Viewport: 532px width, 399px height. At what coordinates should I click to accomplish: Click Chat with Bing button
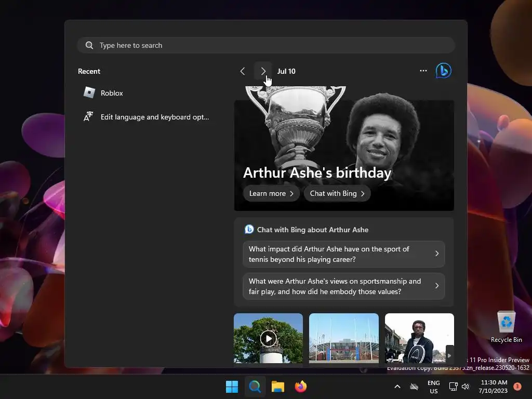337,193
